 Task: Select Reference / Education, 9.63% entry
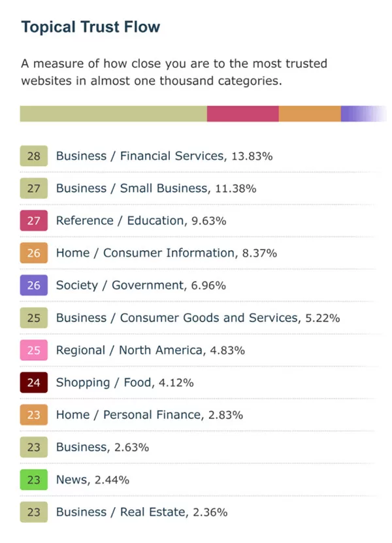141,221
